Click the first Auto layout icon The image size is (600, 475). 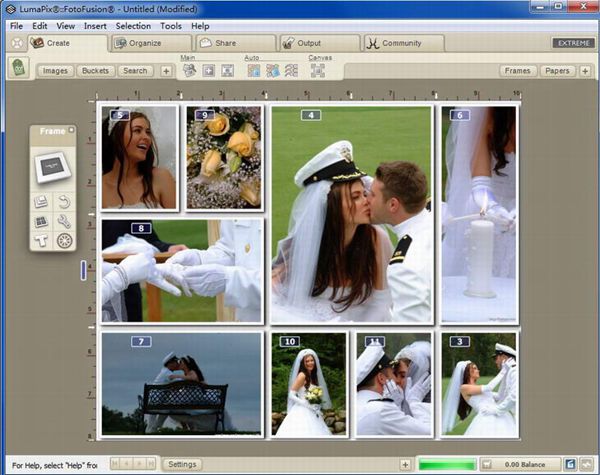coord(254,70)
